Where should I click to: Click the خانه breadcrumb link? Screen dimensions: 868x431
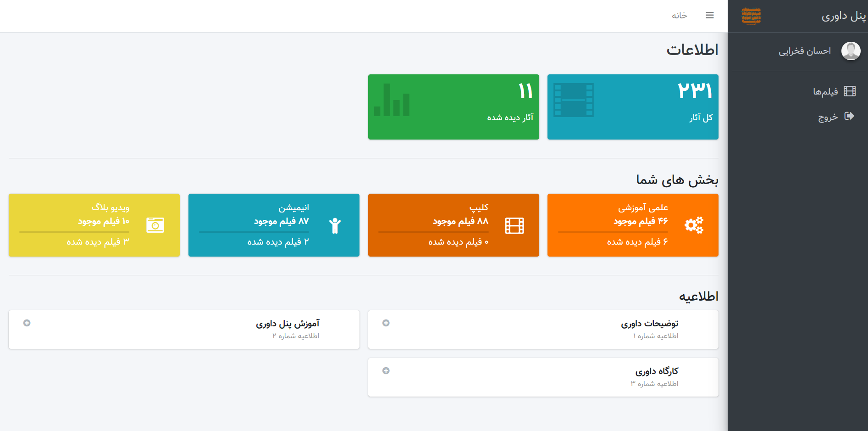tap(679, 16)
